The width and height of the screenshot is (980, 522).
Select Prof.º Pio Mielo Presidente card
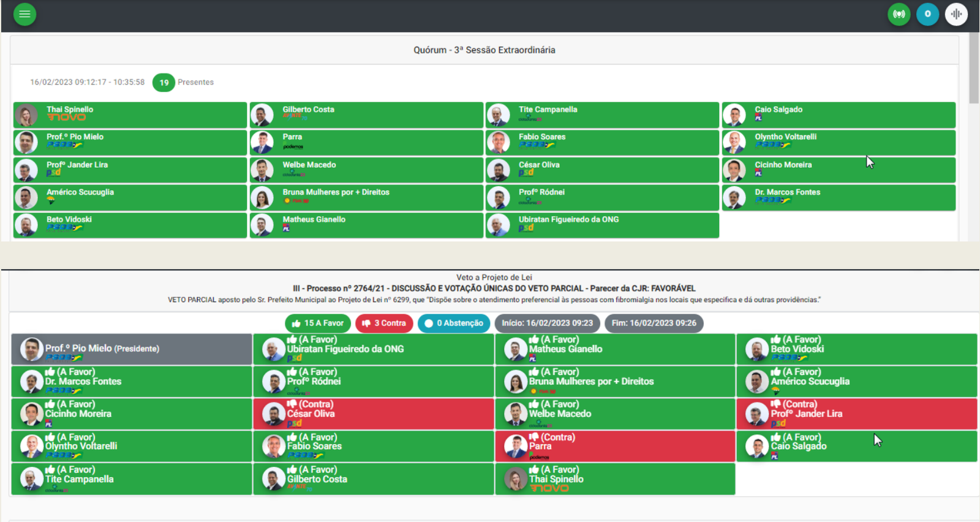(131, 349)
